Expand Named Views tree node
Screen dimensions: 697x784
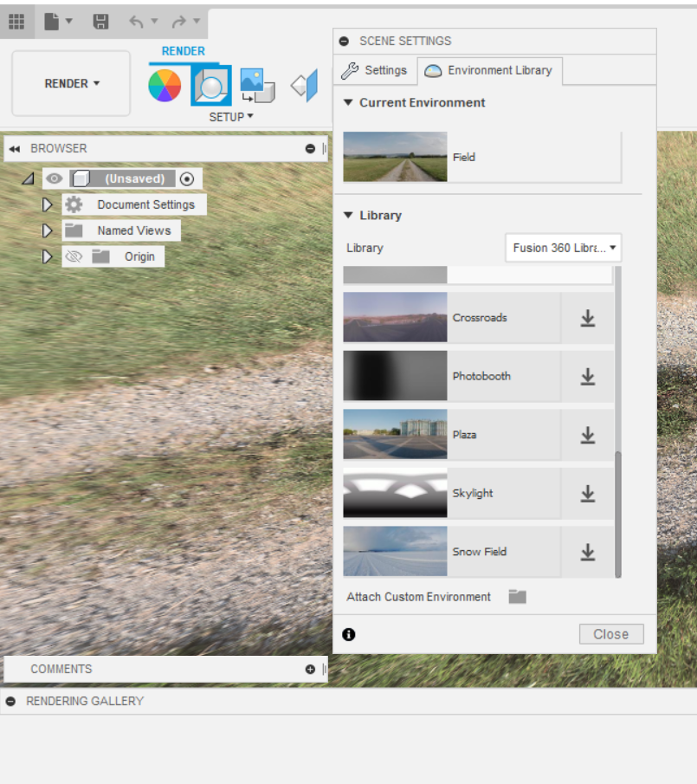47,230
